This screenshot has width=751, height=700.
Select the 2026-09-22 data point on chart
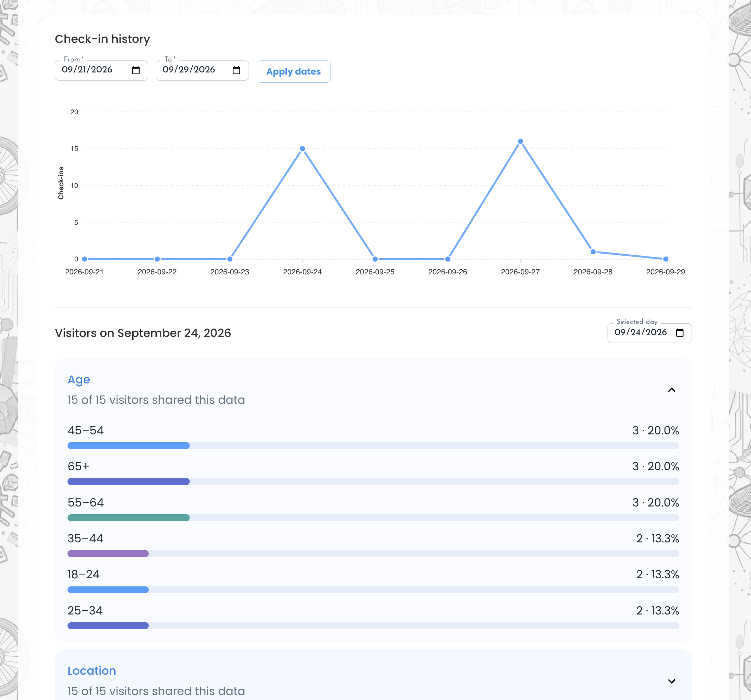[x=157, y=259]
